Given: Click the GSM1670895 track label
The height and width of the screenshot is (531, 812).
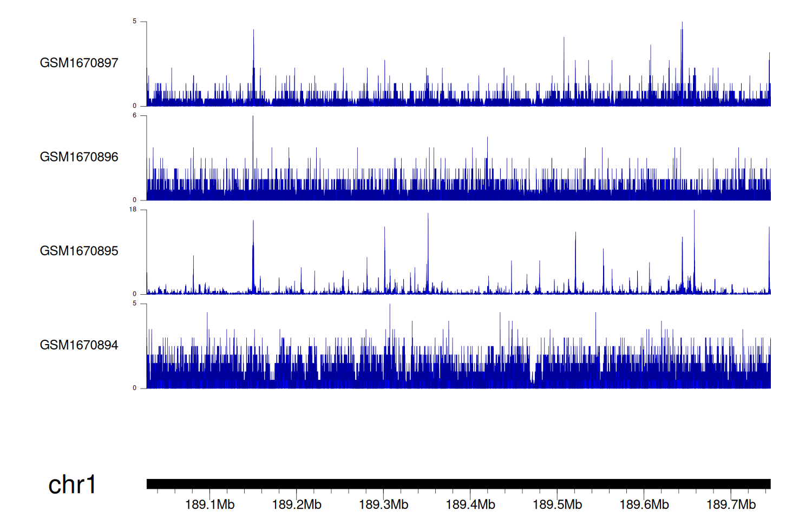Looking at the screenshot, I should point(78,251).
